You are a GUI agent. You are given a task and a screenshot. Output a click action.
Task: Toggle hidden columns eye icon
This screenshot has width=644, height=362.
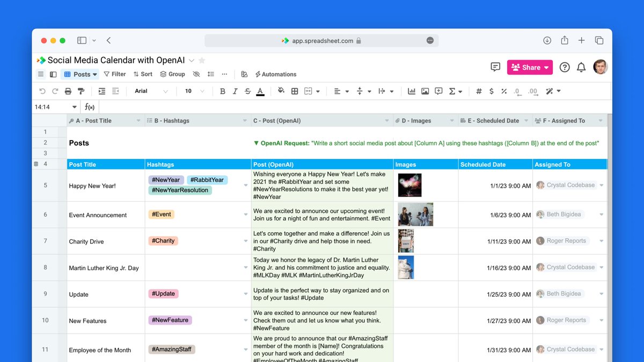pyautogui.click(x=196, y=74)
